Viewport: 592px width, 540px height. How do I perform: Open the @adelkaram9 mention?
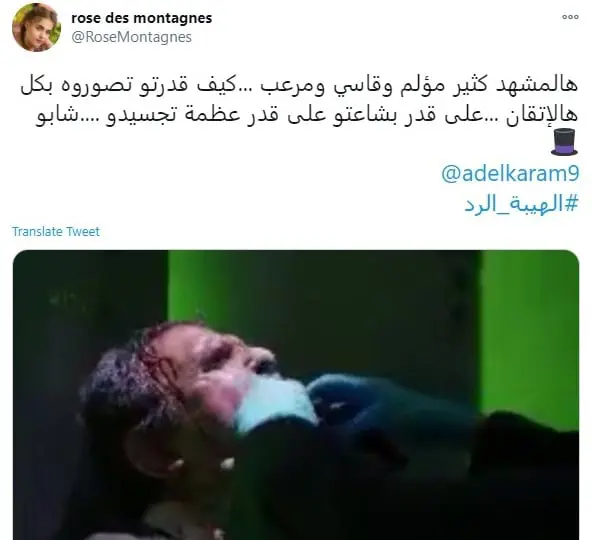coord(510,174)
